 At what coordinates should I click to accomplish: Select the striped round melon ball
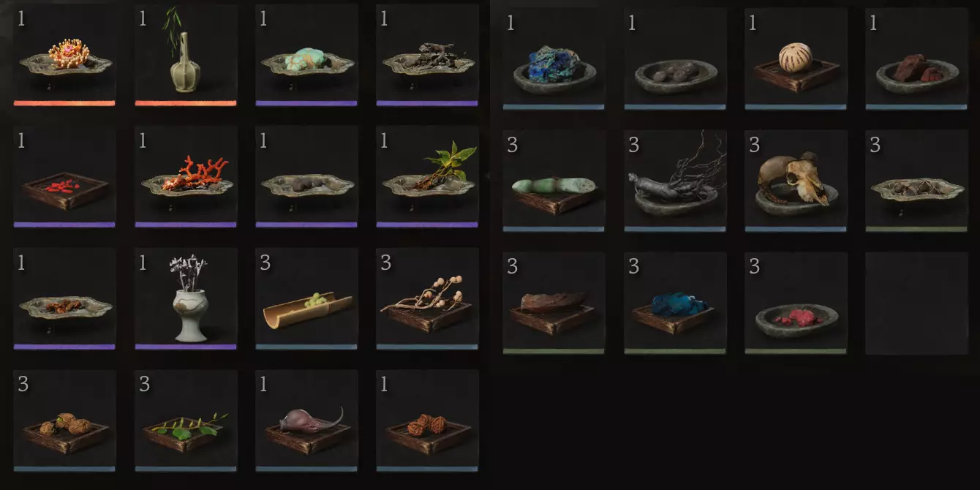tap(796, 59)
